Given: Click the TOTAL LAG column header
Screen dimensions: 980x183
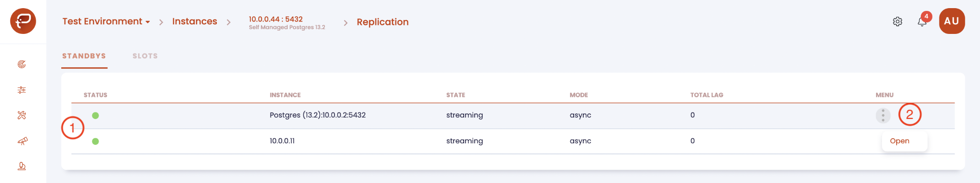Looking at the screenshot, I should click(x=707, y=95).
